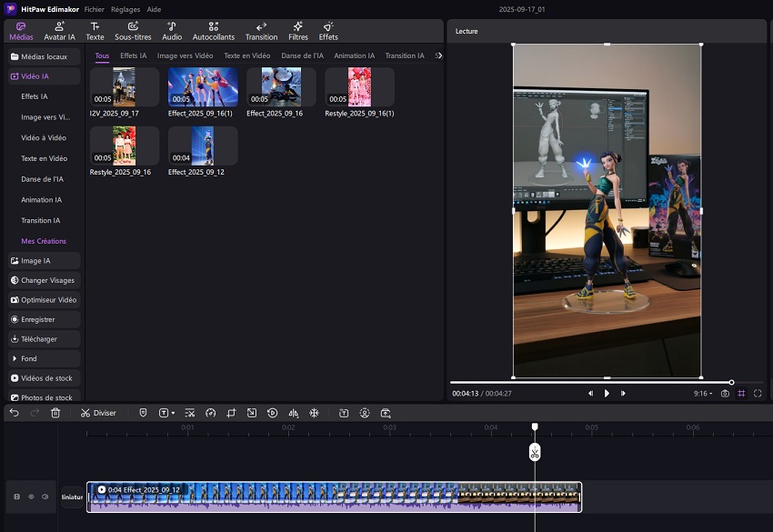Viewport: 773px width, 532px height.
Task: Select the I2V_2025_09_17 thumbnail
Action: [x=125, y=87]
